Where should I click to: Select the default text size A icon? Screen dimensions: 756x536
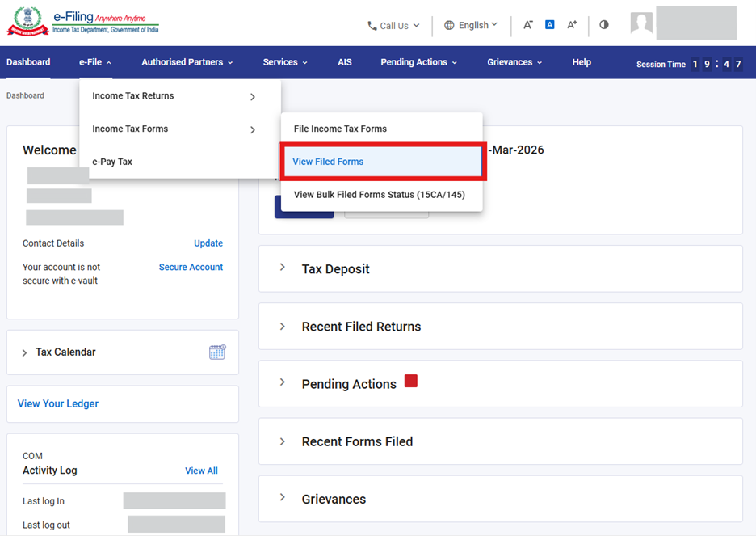549,25
